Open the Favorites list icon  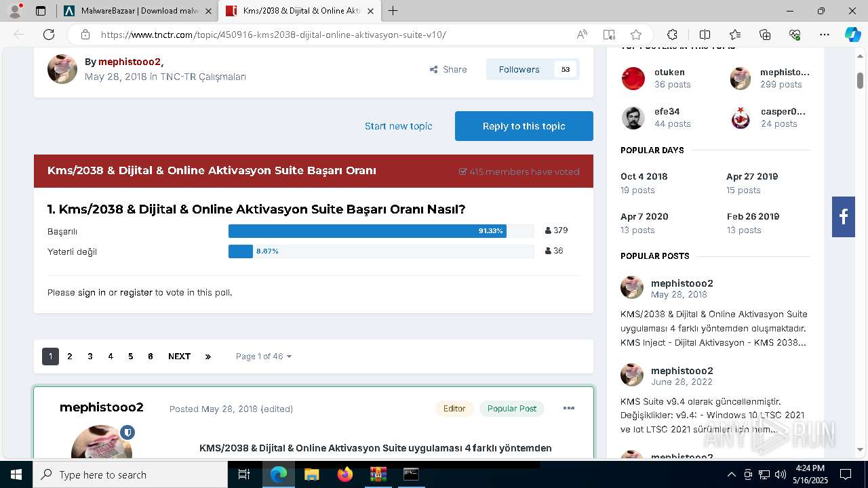pyautogui.click(x=735, y=35)
